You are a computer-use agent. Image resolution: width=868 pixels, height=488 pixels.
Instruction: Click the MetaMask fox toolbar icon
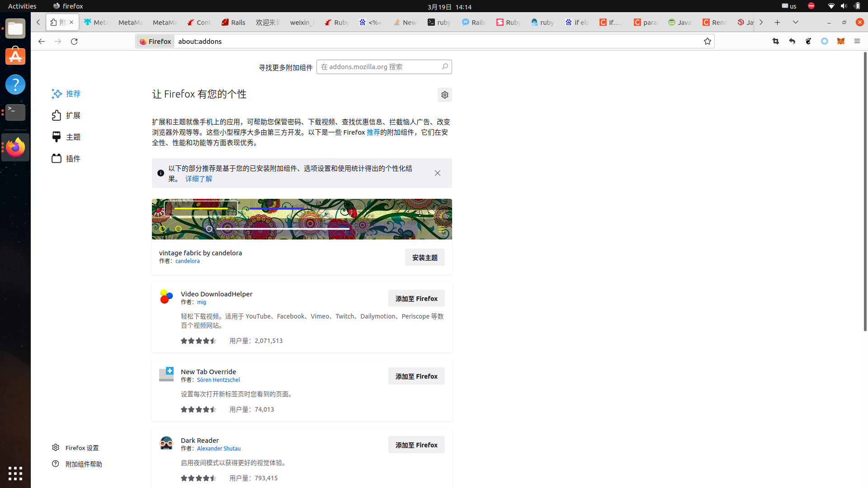tap(840, 41)
